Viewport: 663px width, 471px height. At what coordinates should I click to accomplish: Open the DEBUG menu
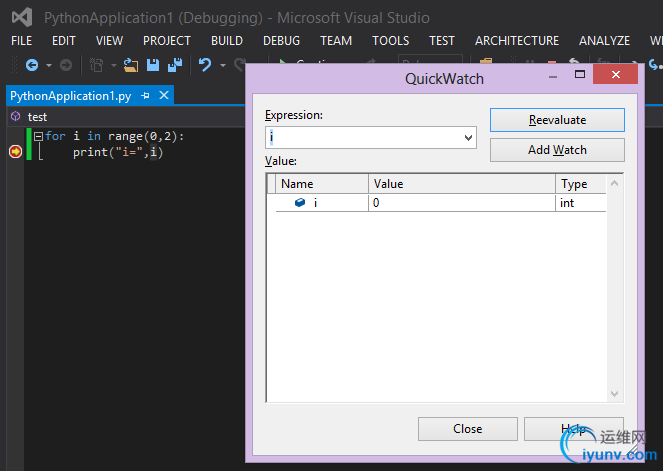point(282,41)
